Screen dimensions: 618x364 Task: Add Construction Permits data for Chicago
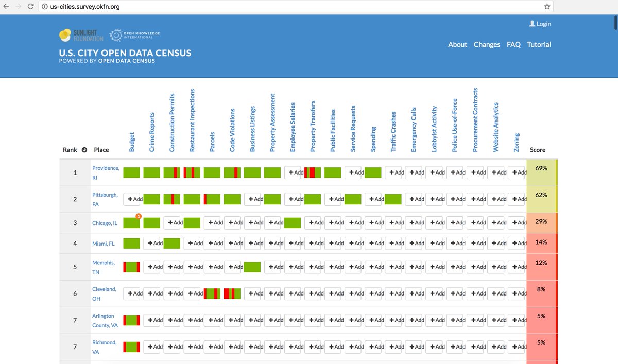point(172,222)
